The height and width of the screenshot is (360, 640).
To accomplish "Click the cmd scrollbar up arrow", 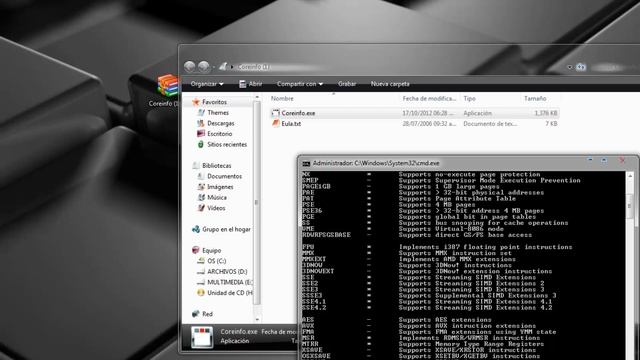I will tap(630, 175).
